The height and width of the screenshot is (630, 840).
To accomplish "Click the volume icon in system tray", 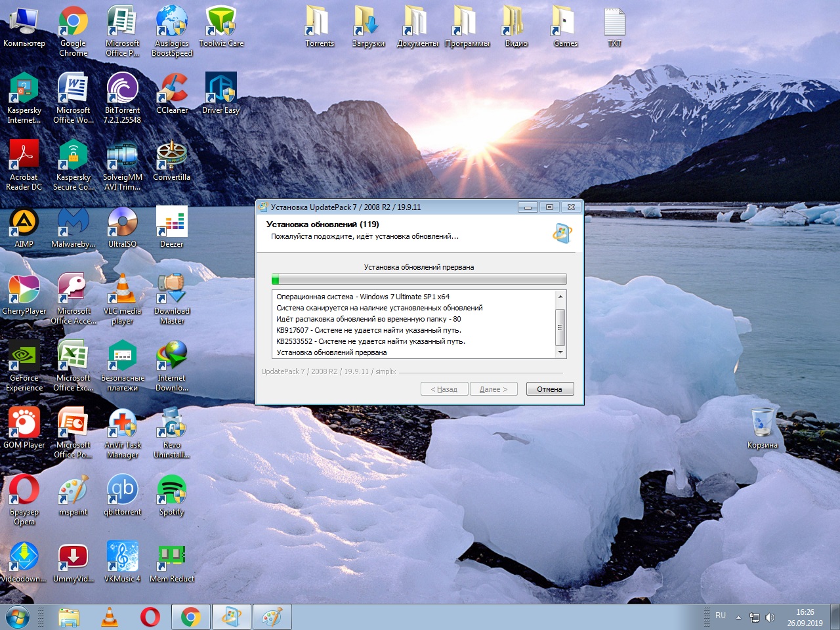I will (770, 618).
